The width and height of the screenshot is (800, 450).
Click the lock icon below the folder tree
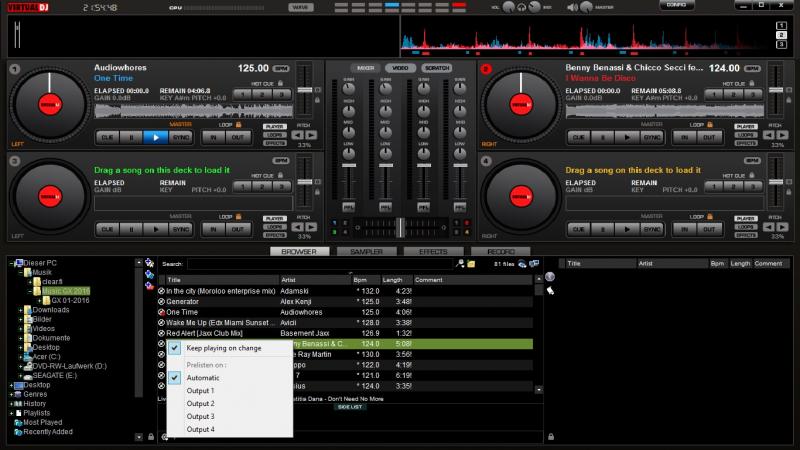click(151, 437)
